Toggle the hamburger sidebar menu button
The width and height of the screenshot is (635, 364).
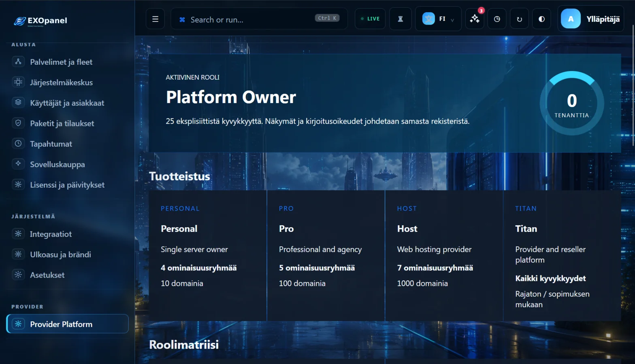155,19
